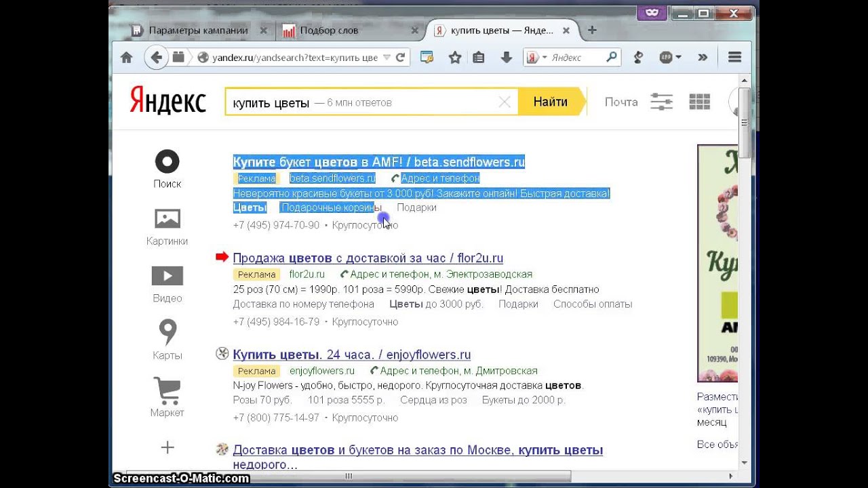Open the URL history dropdown arrow
868x488 pixels.
point(387,58)
